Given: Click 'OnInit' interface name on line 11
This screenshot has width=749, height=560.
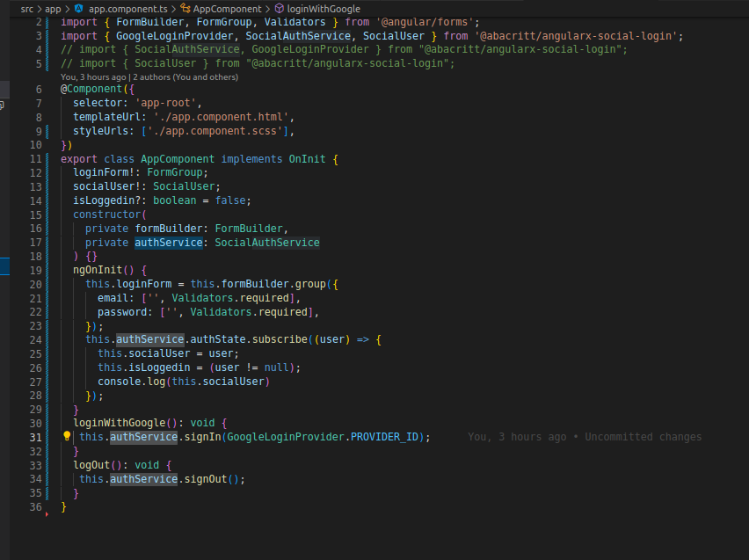Looking at the screenshot, I should coord(307,159).
